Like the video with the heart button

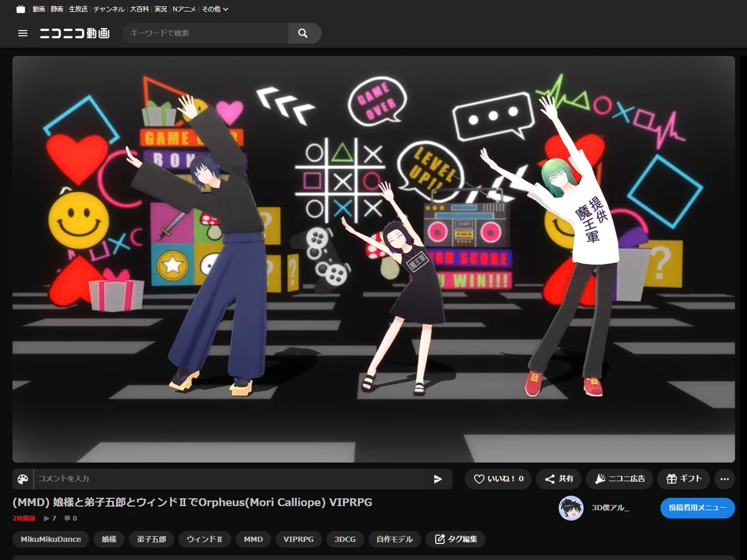pyautogui.click(x=499, y=479)
